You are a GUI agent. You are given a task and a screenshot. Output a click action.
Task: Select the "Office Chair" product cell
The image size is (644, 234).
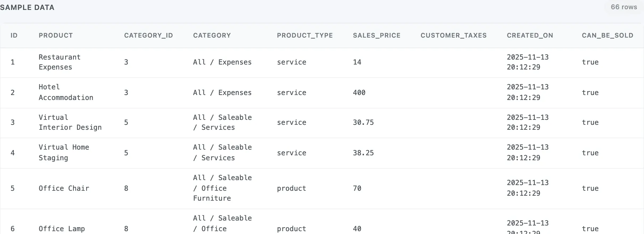tap(64, 188)
